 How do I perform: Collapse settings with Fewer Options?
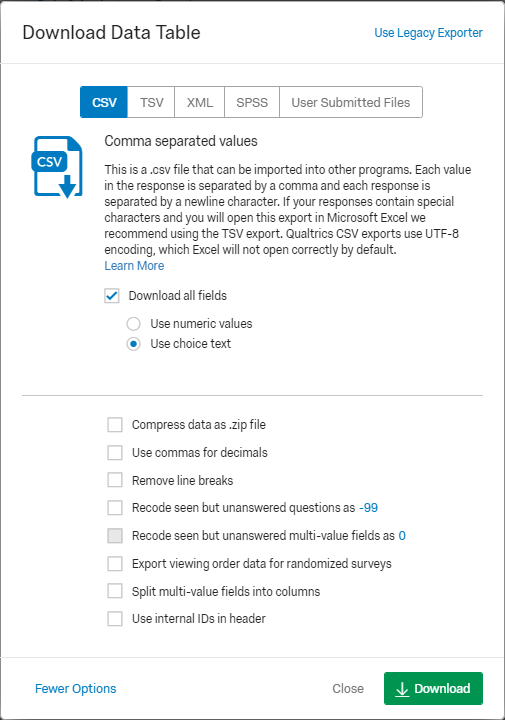pyautogui.click(x=76, y=688)
